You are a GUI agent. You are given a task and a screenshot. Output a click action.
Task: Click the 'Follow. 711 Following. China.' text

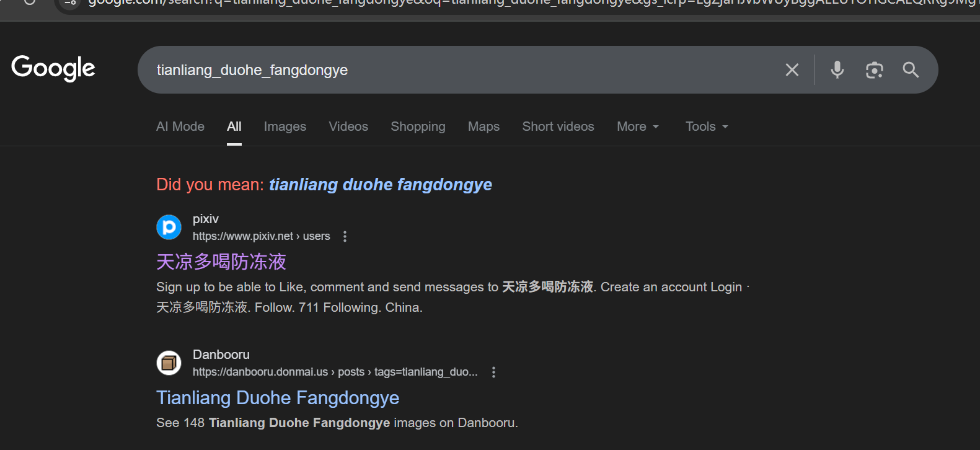(x=338, y=307)
